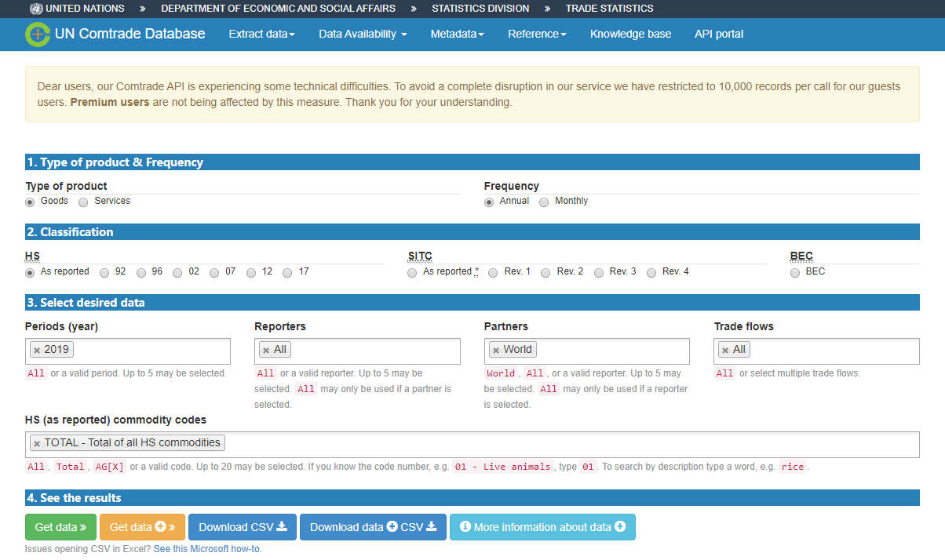Viewport: 945px width, 560px height.
Task: Open the Trade Statistics link
Action: (x=609, y=9)
